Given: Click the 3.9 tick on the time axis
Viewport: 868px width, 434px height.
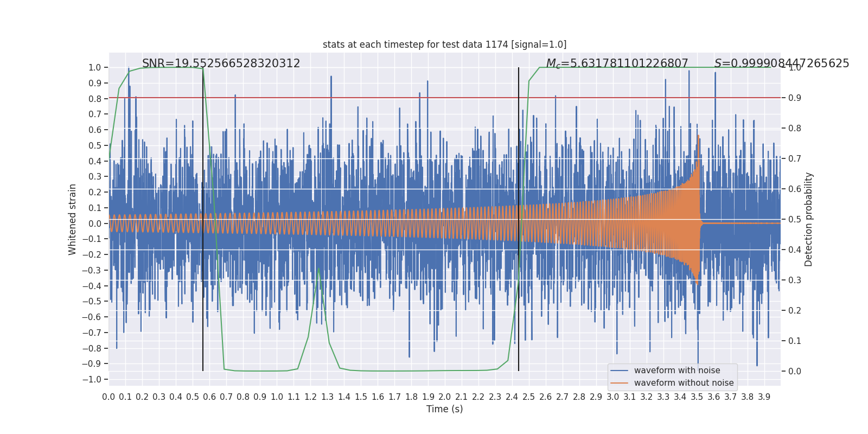Looking at the screenshot, I should [764, 397].
